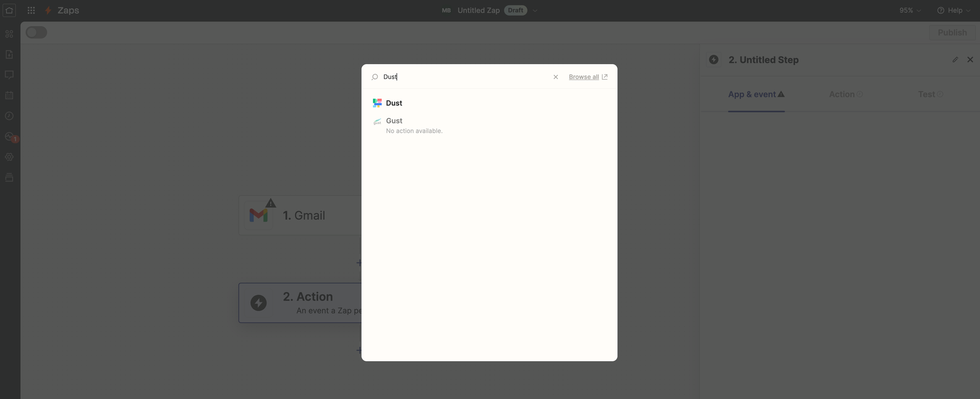Image resolution: width=980 pixels, height=399 pixels.
Task: Switch to the Action tab
Action: click(x=846, y=94)
